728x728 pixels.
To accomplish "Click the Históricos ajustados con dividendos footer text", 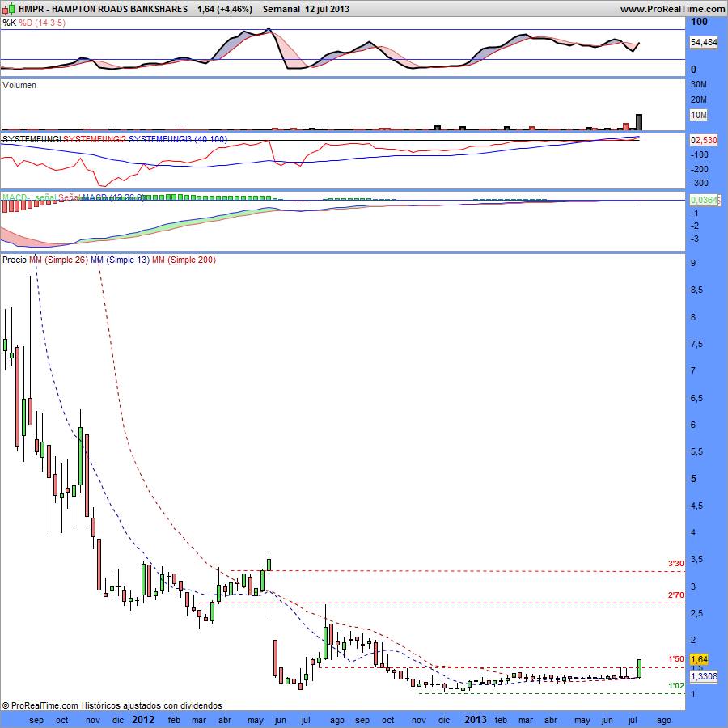I will (x=152, y=705).
